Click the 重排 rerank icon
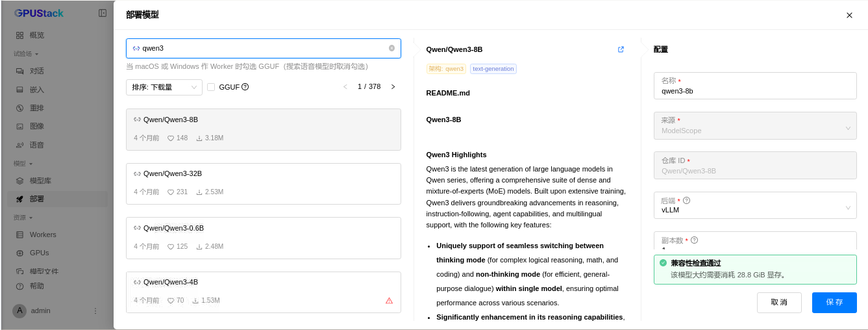The image size is (868, 330). click(19, 108)
